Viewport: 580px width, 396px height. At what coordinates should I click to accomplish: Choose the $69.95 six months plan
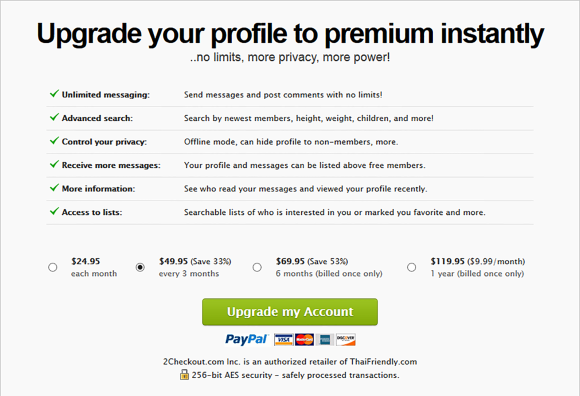257,267
